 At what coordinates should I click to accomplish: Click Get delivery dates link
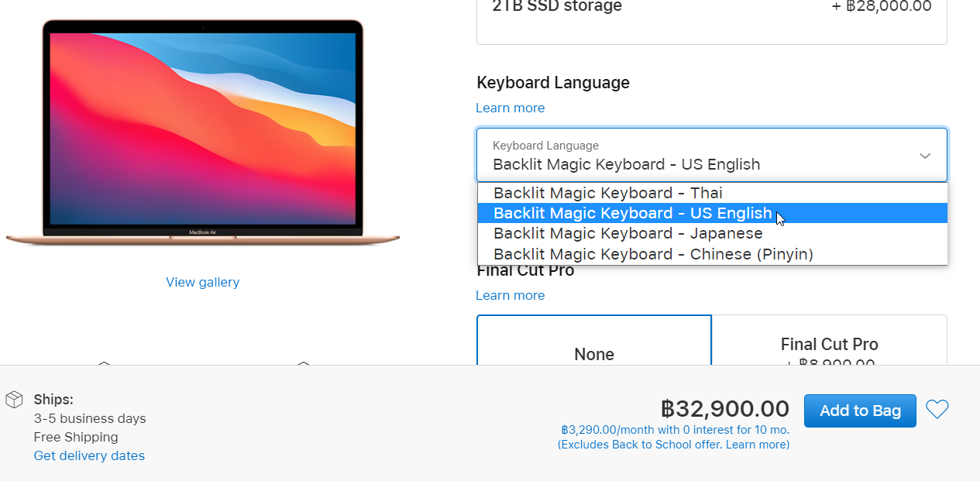pos(89,455)
